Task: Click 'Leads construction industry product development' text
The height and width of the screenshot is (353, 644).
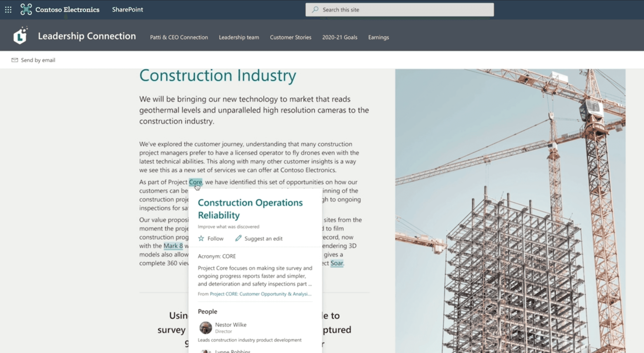Action: [x=249, y=340]
